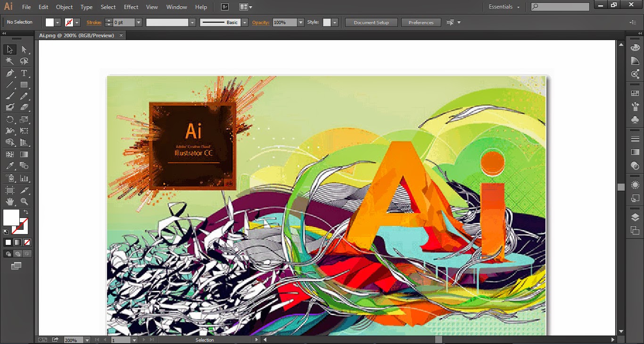Select the Line Segment tool
Screen dimensions: 644x344
click(10, 85)
